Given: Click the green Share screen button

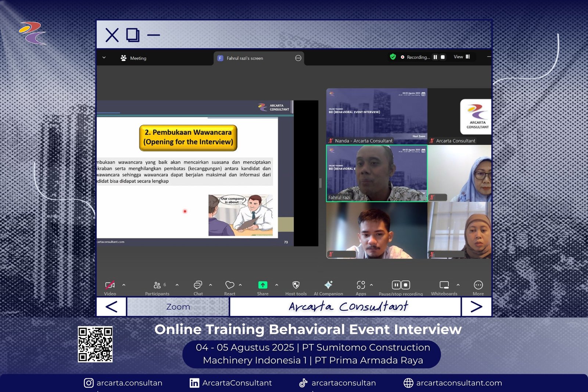Looking at the screenshot, I should point(262,285).
